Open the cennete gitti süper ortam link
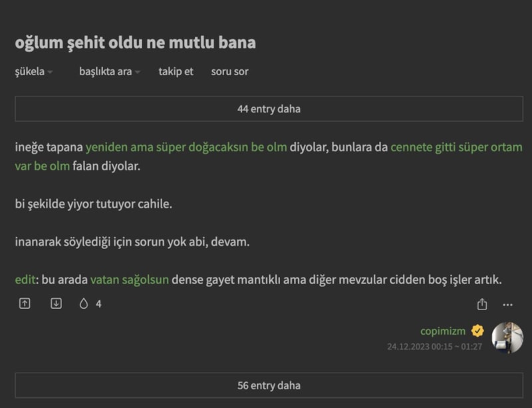 [x=456, y=147]
